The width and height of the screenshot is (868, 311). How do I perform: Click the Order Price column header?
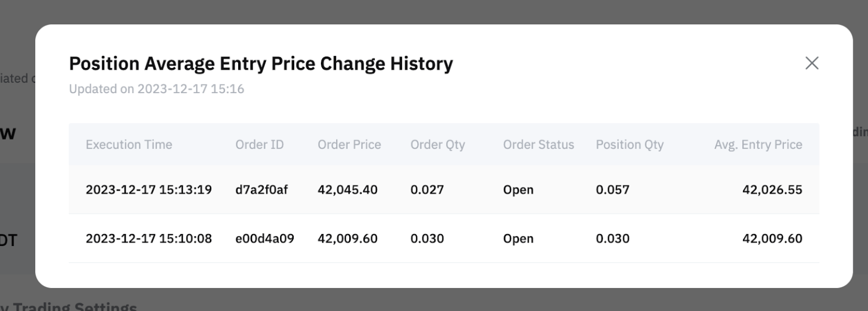tap(349, 145)
